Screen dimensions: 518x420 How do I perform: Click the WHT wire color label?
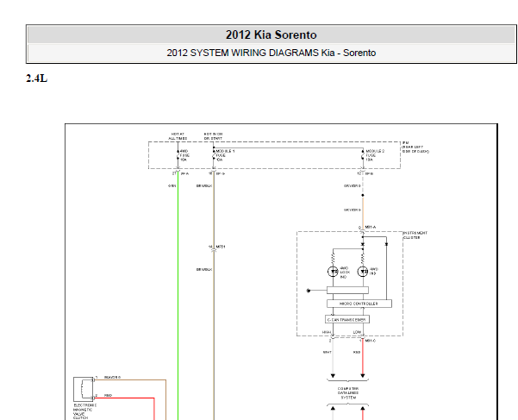tap(327, 352)
